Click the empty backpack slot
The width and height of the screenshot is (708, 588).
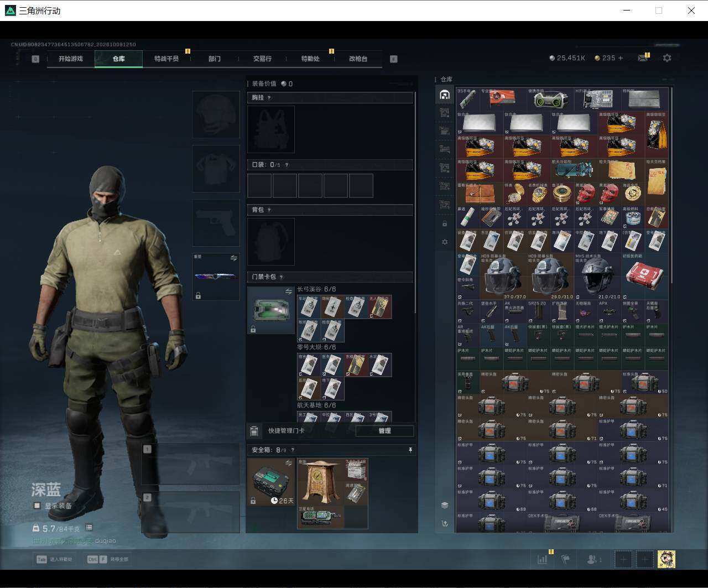click(270, 241)
